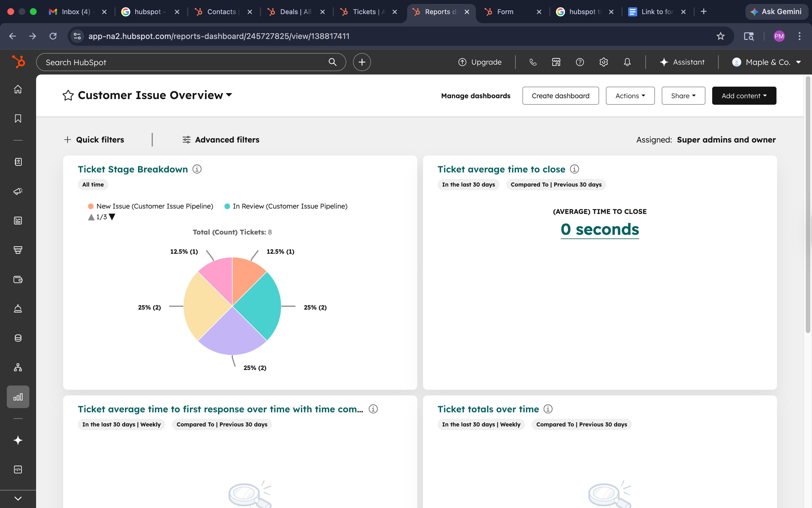Open Commerce wallet sidebar icon
This screenshot has height=508, width=812.
tap(18, 279)
